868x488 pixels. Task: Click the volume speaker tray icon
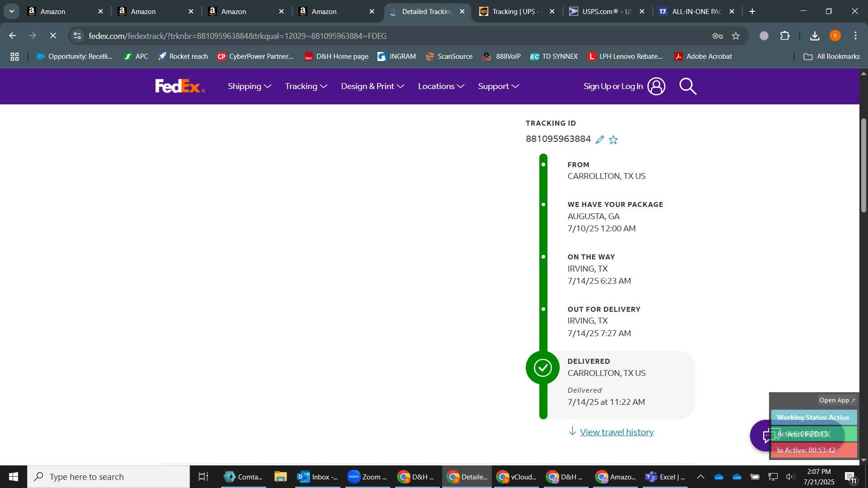790,477
